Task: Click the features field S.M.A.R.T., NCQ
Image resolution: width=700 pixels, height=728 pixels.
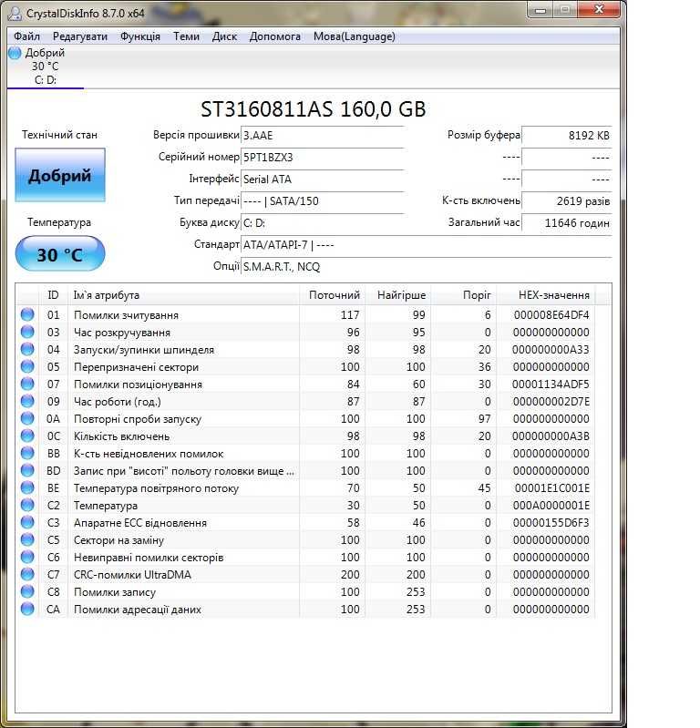Action: pyautogui.click(x=426, y=266)
